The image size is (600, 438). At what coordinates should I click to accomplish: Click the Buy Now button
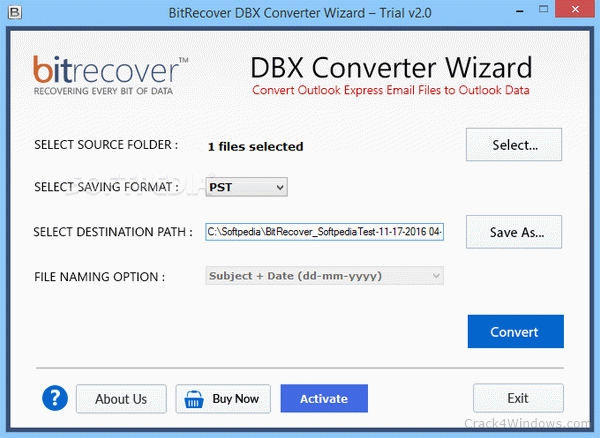pos(223,399)
